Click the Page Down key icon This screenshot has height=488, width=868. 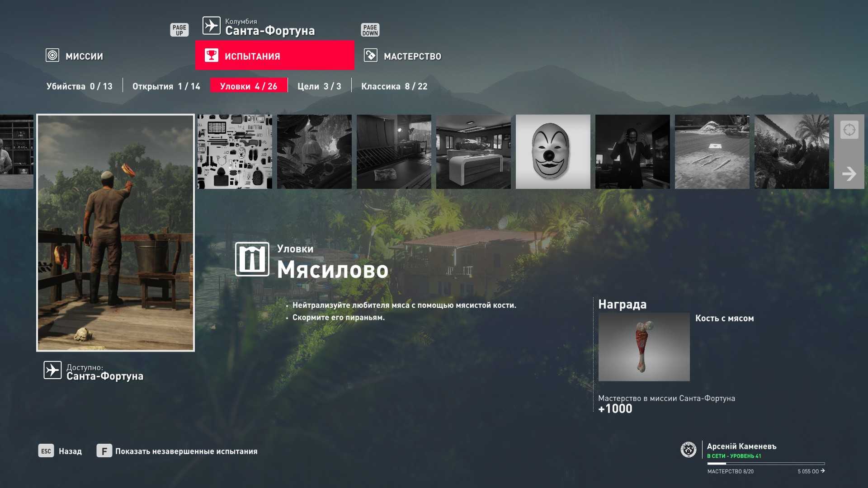click(370, 30)
